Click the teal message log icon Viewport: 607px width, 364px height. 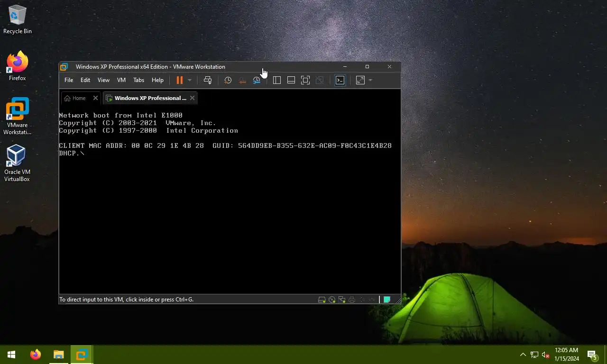pos(387,300)
